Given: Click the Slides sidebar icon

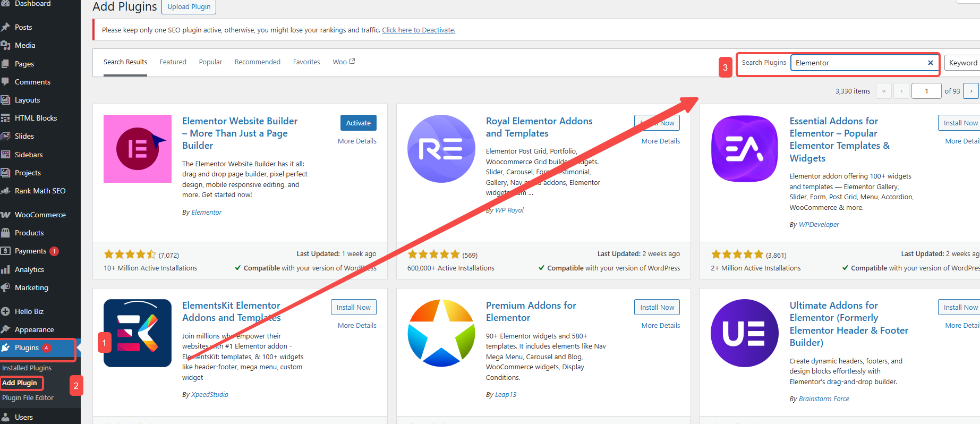Looking at the screenshot, I should pyautogui.click(x=5, y=136).
